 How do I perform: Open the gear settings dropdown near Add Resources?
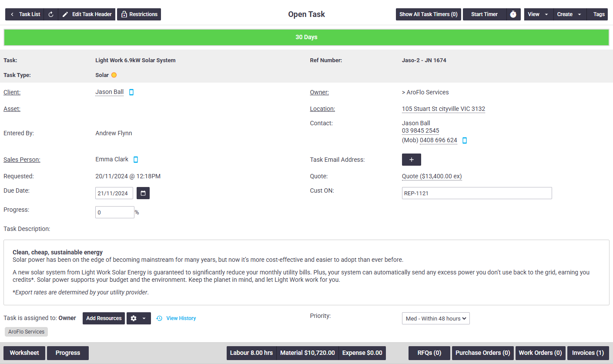pyautogui.click(x=139, y=318)
